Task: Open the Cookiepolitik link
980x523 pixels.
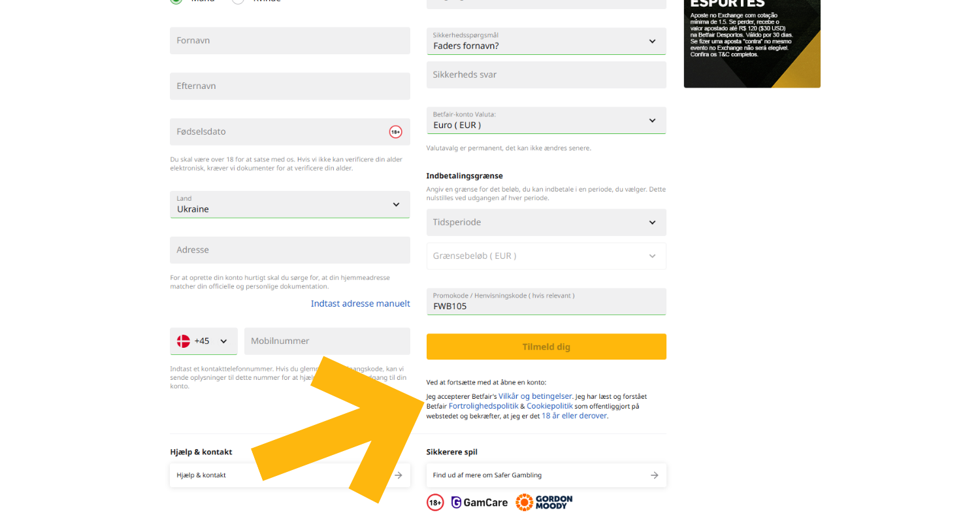Action: click(549, 406)
